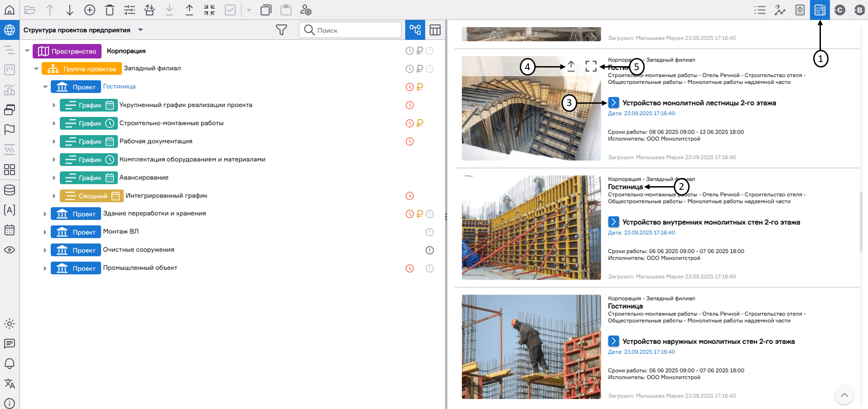Open Устройство монолитной лестницы 2-го этажа link
Viewport: 868px width, 409px height.
pos(699,103)
